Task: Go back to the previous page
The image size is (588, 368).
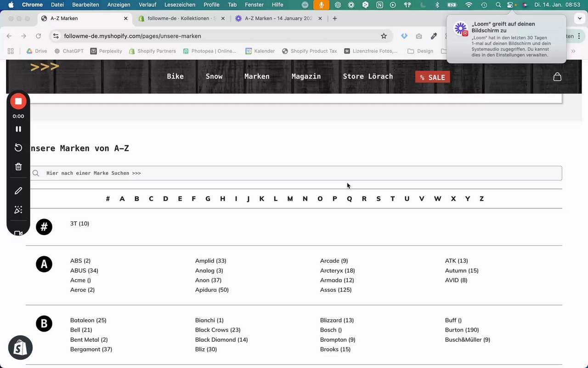Action: click(9, 36)
